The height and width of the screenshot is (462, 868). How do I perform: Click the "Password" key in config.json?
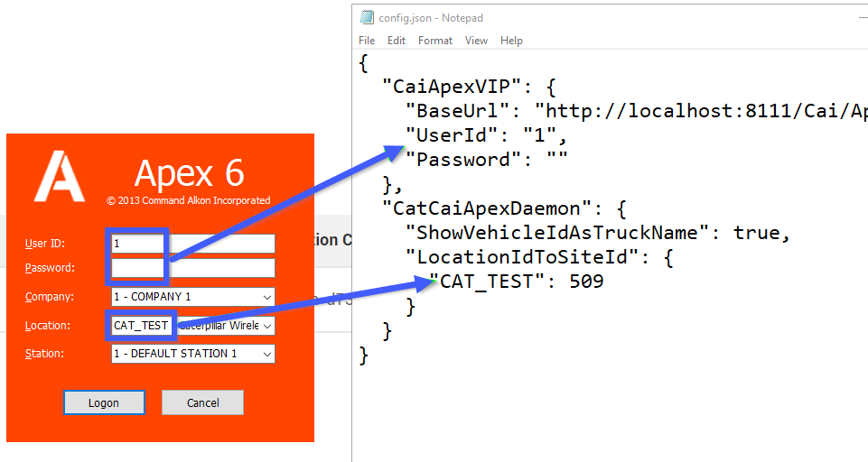(463, 160)
